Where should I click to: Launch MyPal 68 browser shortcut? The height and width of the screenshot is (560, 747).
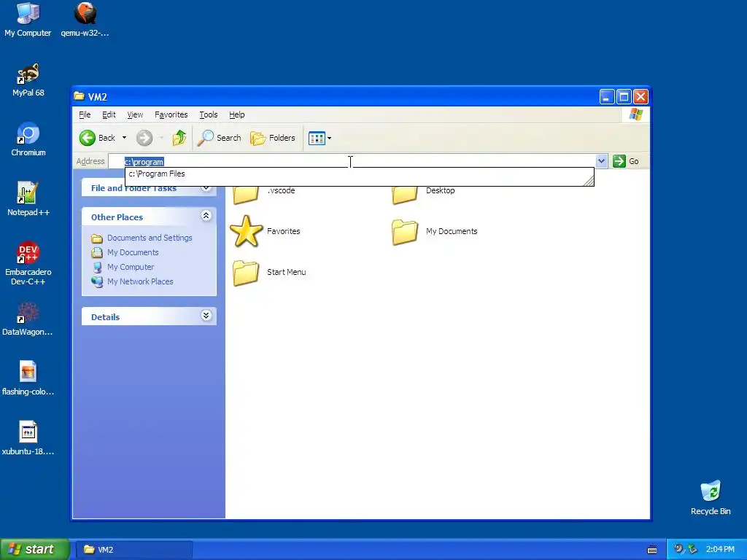click(x=28, y=80)
